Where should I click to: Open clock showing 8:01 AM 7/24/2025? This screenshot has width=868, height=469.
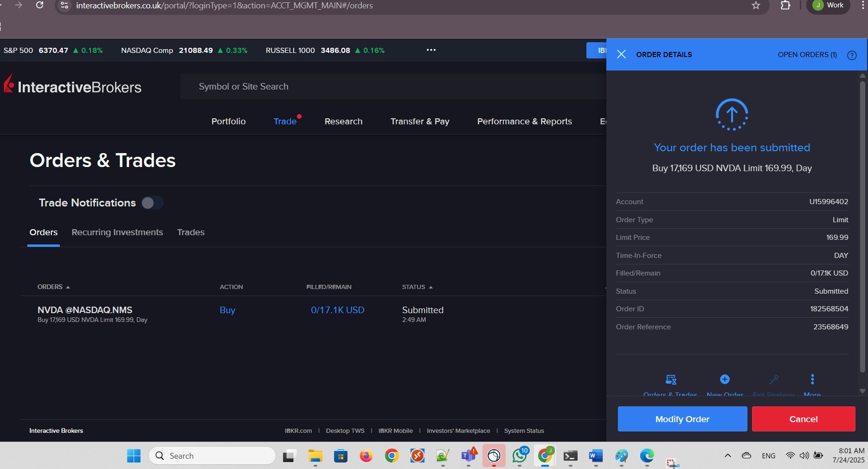click(x=848, y=456)
